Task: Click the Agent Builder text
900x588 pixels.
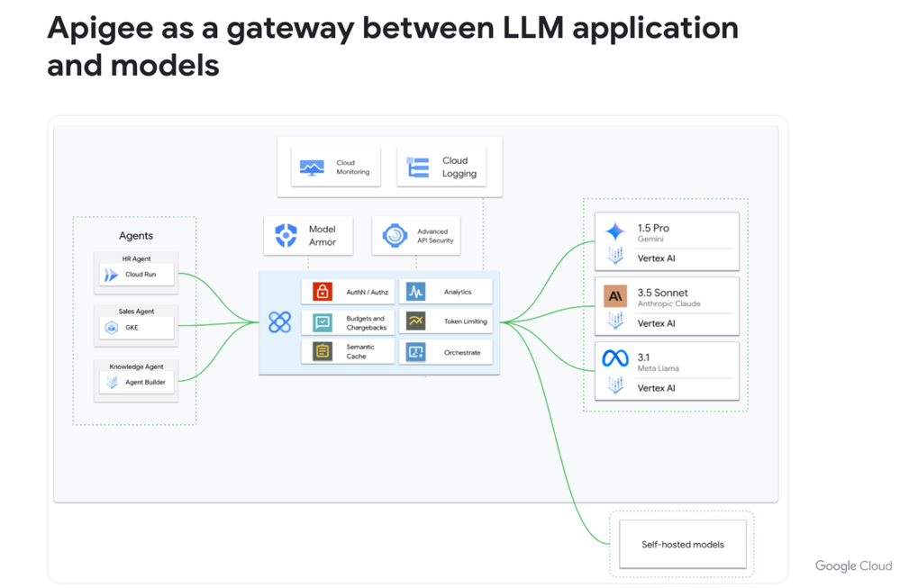Action: pos(145,382)
